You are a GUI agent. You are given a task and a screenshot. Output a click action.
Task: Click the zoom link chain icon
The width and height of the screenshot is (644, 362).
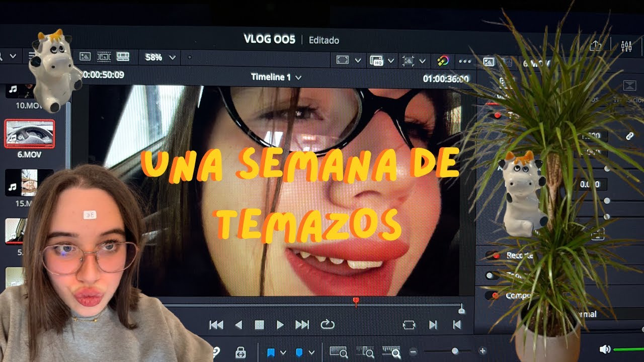click(629, 136)
